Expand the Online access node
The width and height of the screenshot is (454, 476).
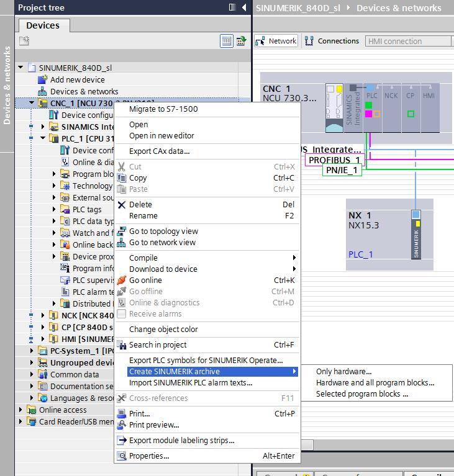tap(20, 410)
